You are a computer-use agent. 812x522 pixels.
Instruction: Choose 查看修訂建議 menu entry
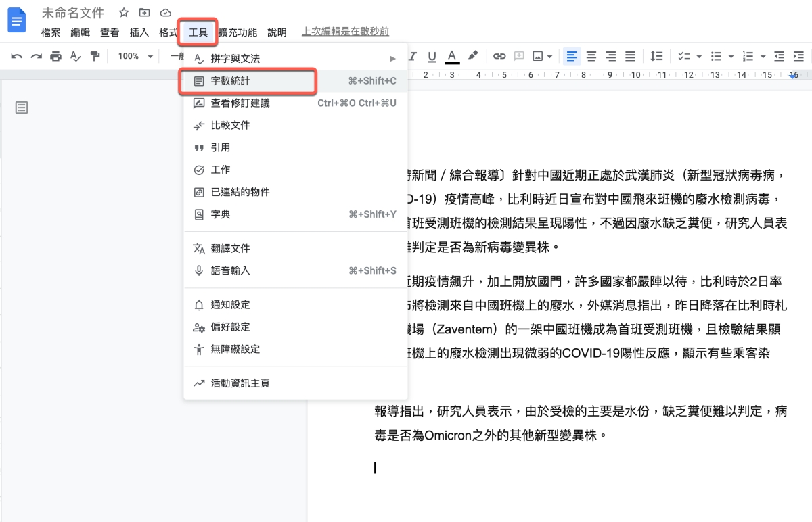(296, 103)
